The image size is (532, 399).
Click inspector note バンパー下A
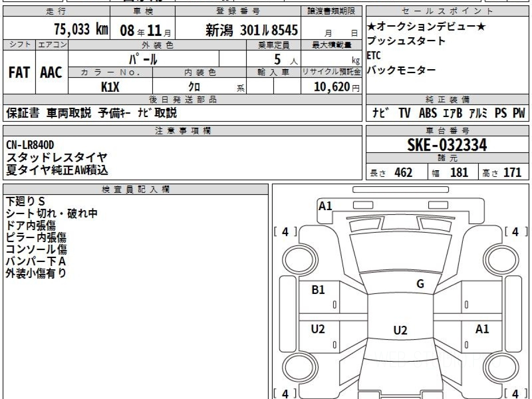(x=36, y=261)
